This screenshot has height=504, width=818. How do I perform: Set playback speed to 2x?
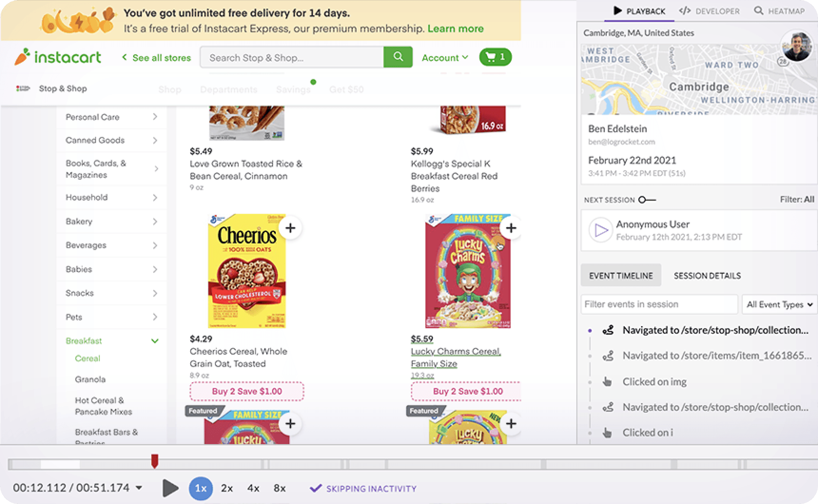point(227,488)
